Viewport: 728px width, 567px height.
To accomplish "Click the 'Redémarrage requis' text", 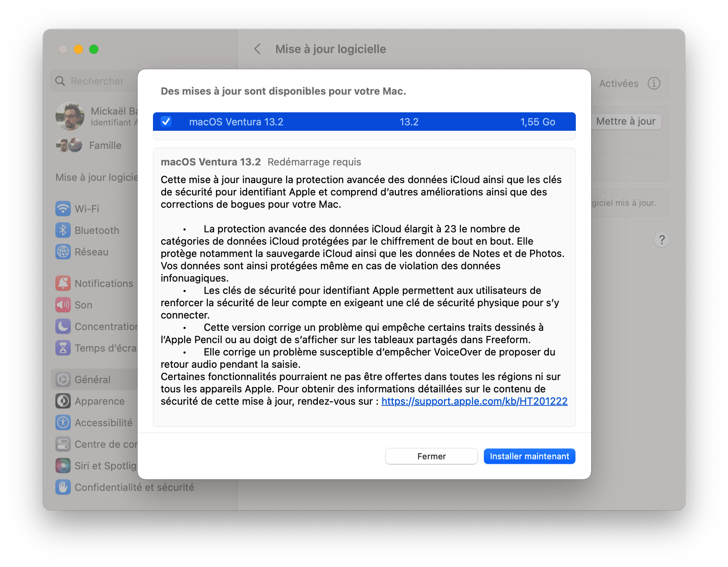I will click(x=314, y=162).
